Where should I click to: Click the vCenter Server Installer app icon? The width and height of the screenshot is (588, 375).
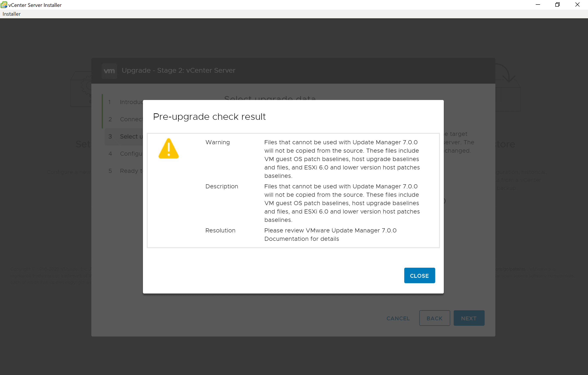point(4,5)
